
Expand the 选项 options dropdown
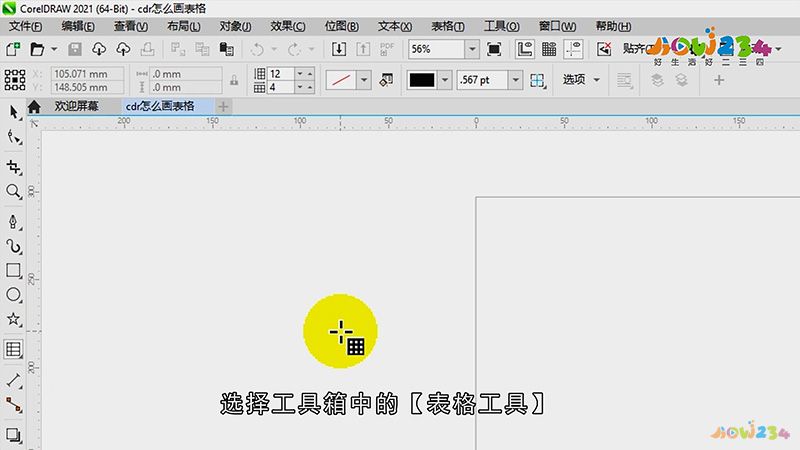596,80
